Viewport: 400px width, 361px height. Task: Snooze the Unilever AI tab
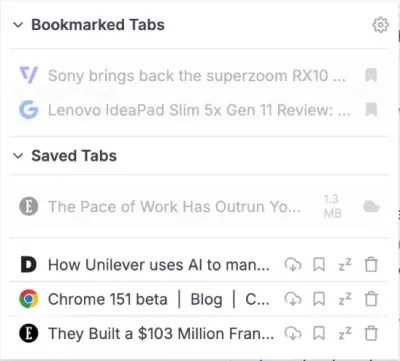tap(345, 265)
